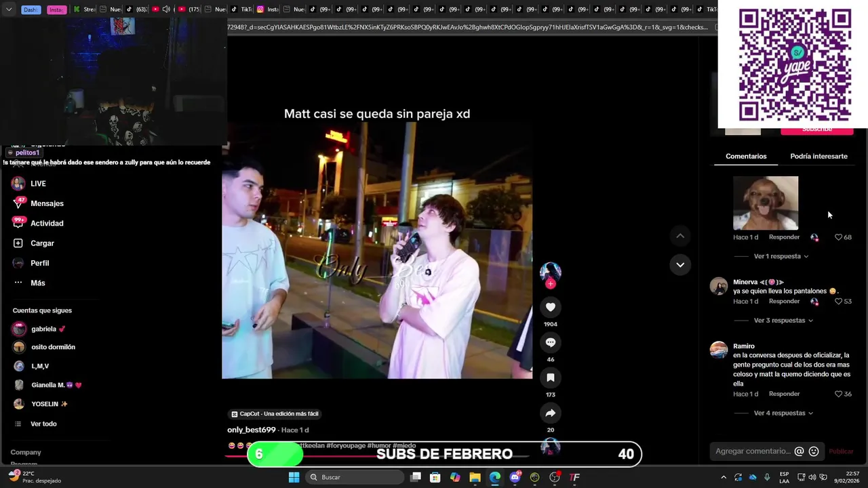This screenshot has height=488, width=868.
Task: Open video comments via speech bubble icon
Action: pos(550,342)
